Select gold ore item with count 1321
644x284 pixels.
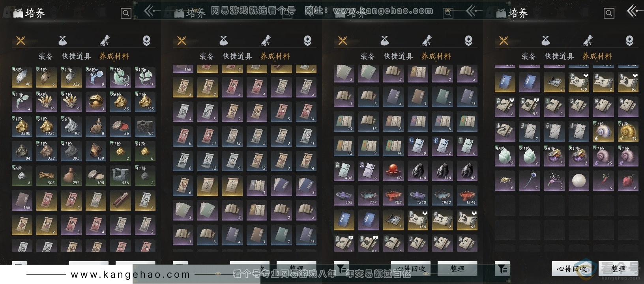point(47,127)
